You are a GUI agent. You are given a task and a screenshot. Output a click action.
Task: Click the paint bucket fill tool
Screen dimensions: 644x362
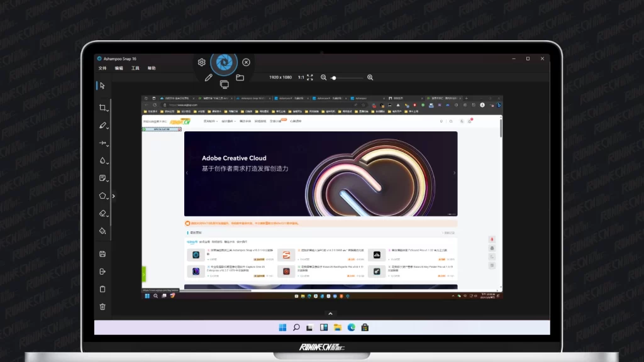(103, 231)
